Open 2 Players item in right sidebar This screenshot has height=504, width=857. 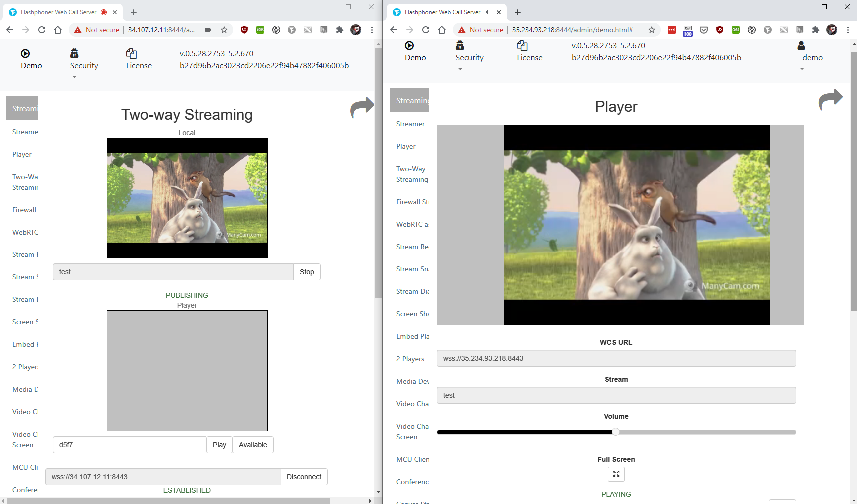(x=410, y=359)
